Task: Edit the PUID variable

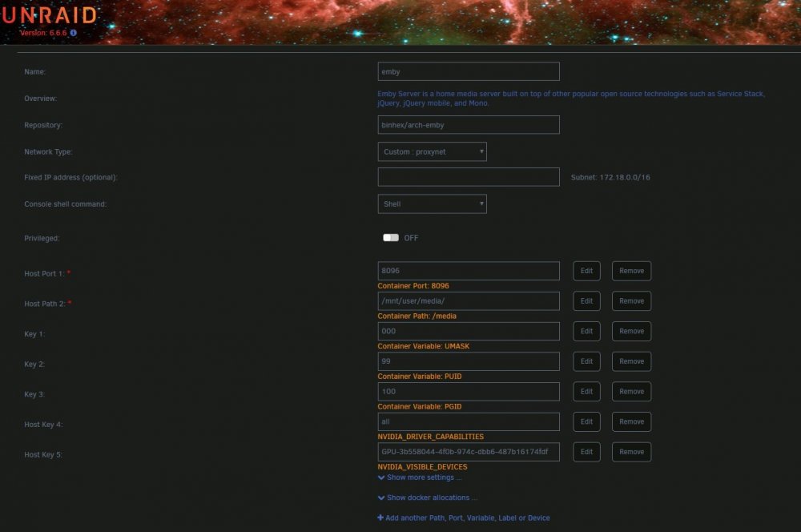Action: [586, 361]
